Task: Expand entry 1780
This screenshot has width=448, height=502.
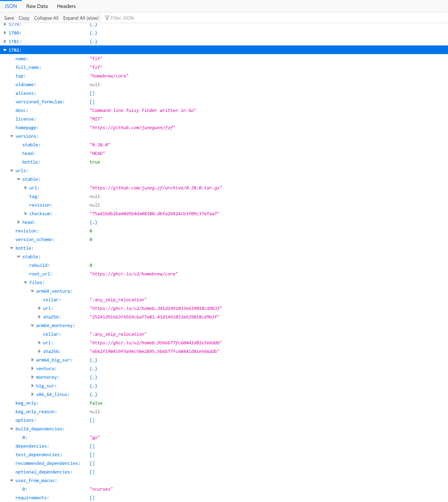Action: click(x=5, y=33)
